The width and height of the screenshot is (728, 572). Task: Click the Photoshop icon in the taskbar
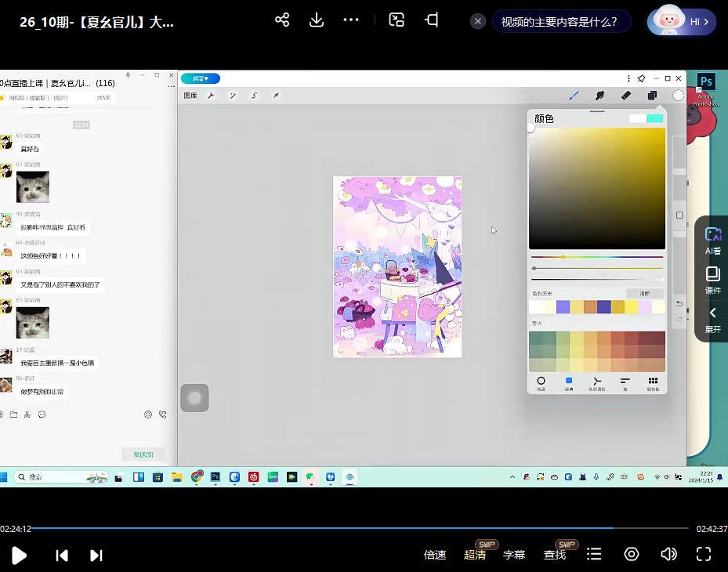pos(215,476)
